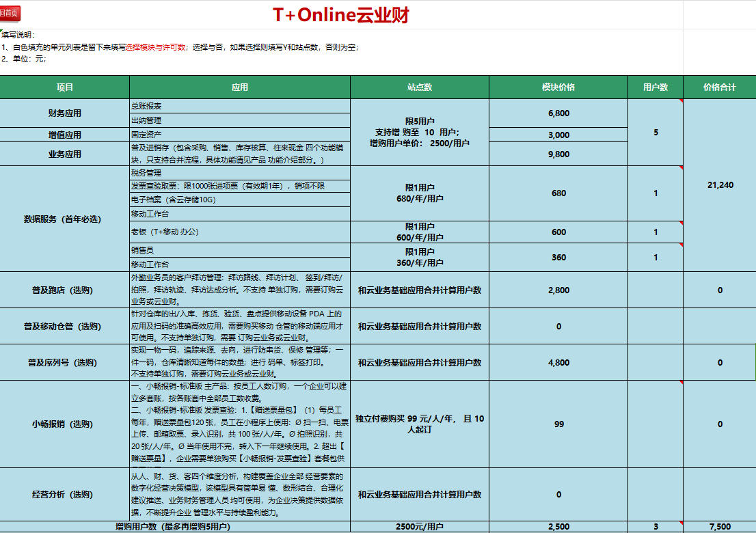Click the 小畅报销（选购）cell
Image resolution: width=756 pixels, height=533 pixels.
pos(65,424)
